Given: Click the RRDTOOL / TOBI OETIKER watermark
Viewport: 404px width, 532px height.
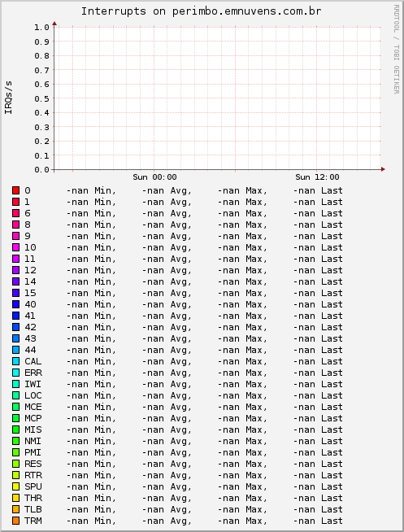Looking at the screenshot, I should point(396,49).
